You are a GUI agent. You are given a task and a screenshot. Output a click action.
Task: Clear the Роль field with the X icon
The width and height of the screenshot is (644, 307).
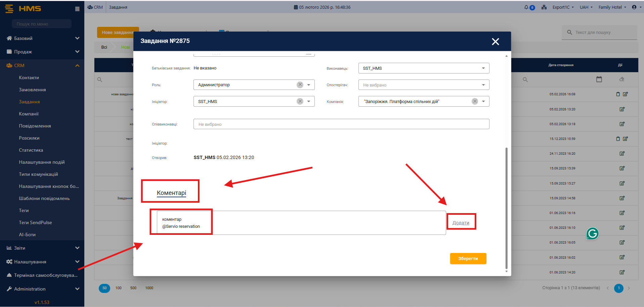click(300, 85)
